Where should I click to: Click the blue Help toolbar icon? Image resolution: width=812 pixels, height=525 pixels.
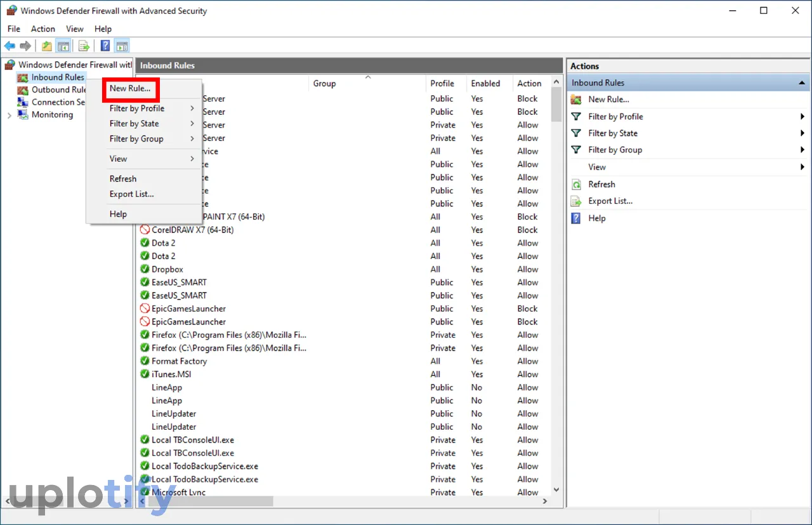pos(105,46)
